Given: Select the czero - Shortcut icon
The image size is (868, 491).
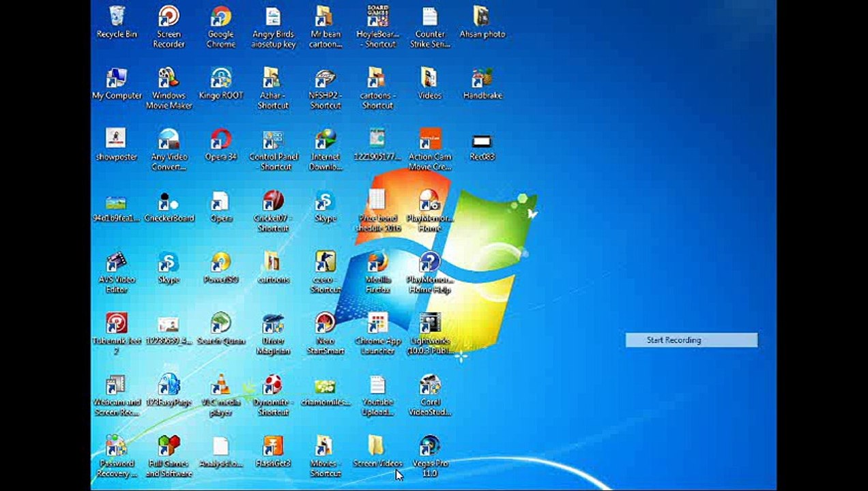Looking at the screenshot, I should tap(325, 272).
